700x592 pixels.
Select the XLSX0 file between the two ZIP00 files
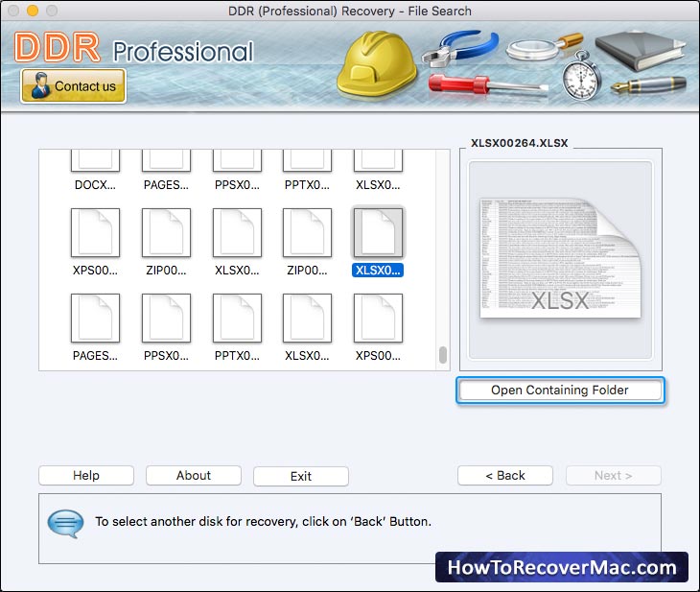click(237, 242)
